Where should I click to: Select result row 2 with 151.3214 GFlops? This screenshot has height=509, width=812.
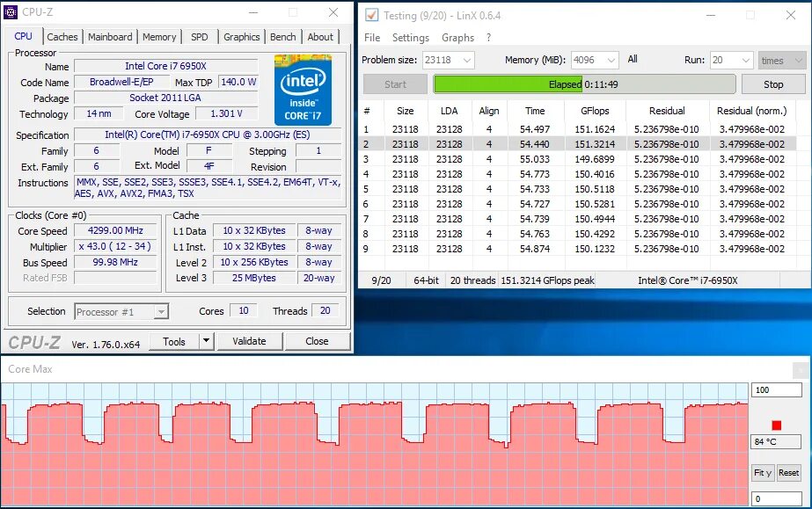coord(578,144)
